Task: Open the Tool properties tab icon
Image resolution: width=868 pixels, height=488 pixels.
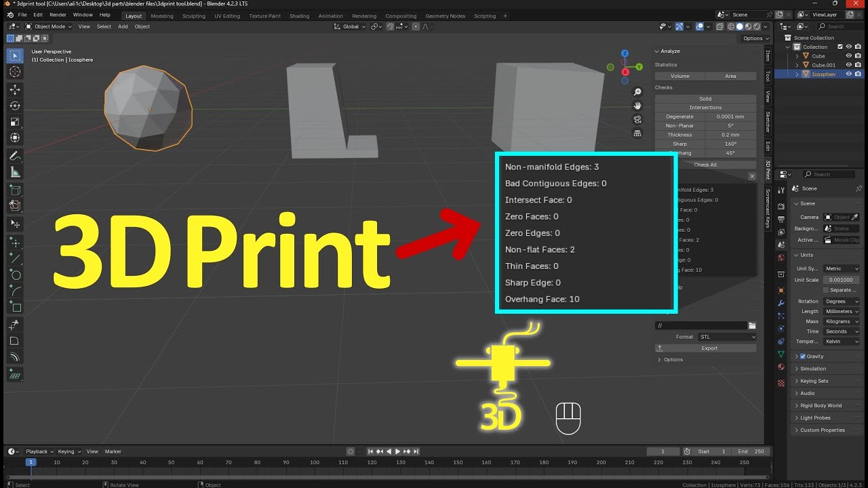Action: click(781, 190)
